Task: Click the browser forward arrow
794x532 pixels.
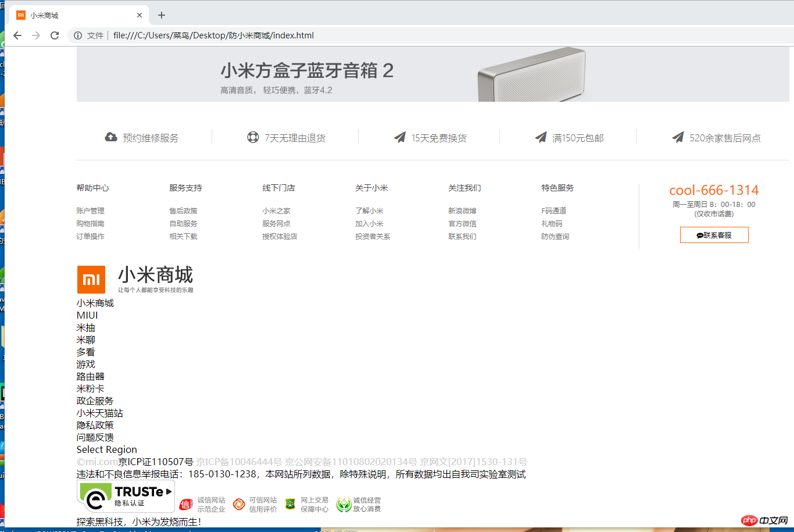Action: pyautogui.click(x=36, y=35)
